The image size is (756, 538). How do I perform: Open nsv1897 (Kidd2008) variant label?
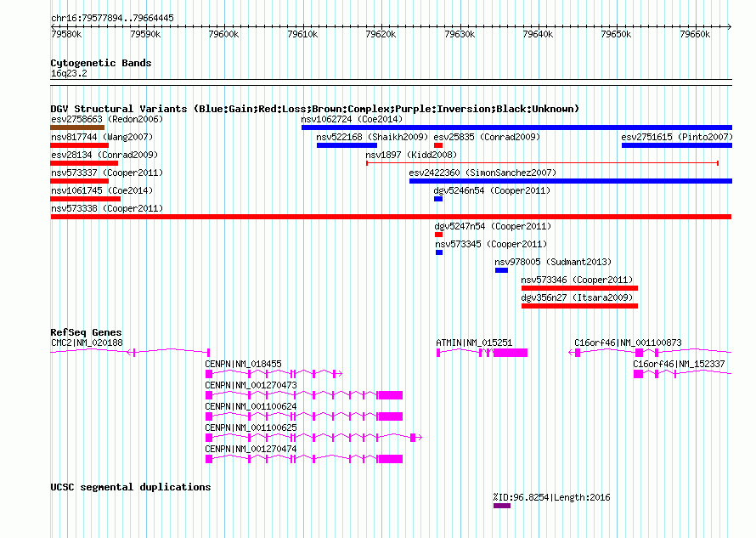(x=411, y=155)
